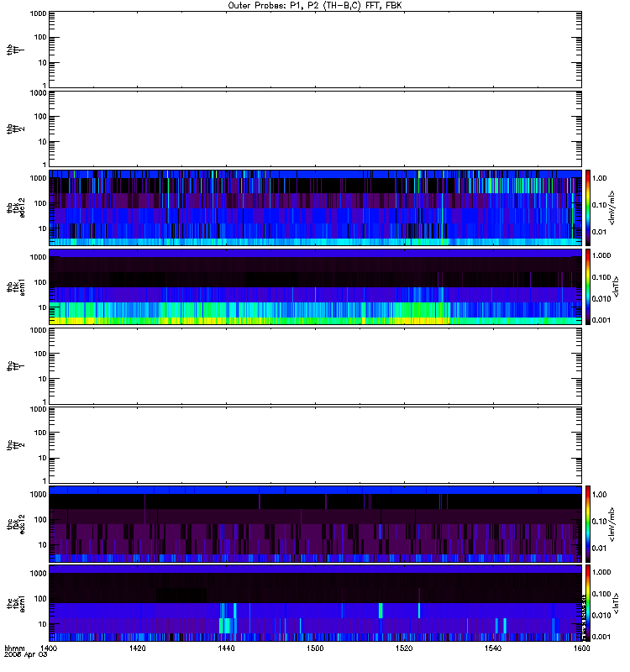Click the 1440 time tick label
This screenshot has width=630, height=672.
[x=226, y=648]
